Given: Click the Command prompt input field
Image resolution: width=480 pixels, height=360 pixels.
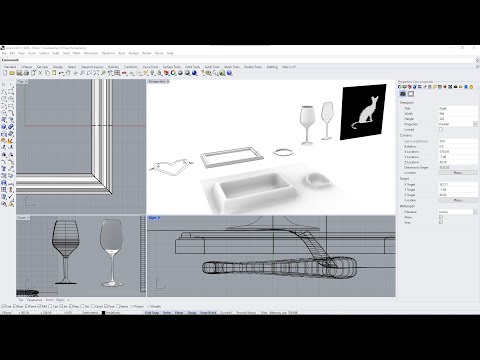Looking at the screenshot, I should (x=239, y=60).
